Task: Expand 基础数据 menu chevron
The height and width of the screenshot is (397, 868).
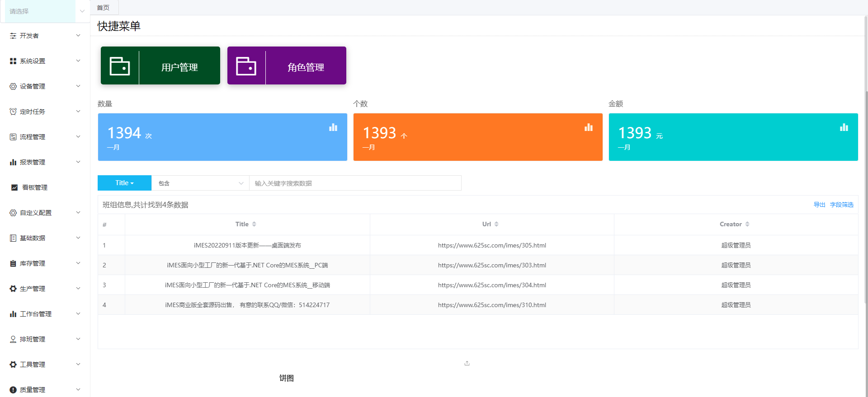Action: [x=78, y=238]
